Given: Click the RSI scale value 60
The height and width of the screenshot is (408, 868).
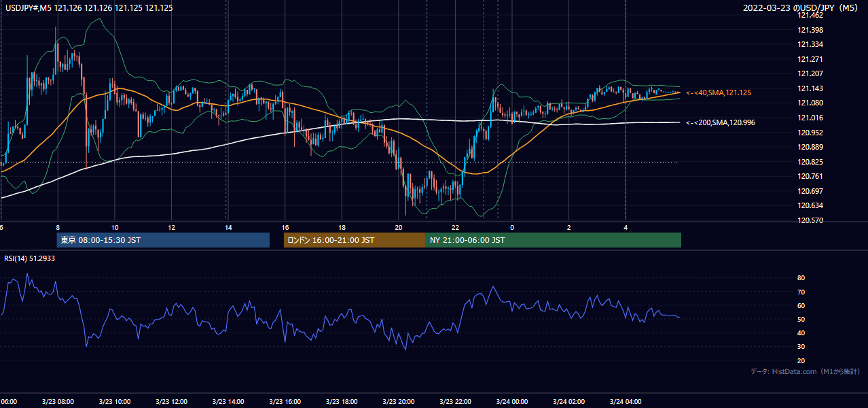Looking at the screenshot, I should click(x=801, y=305).
